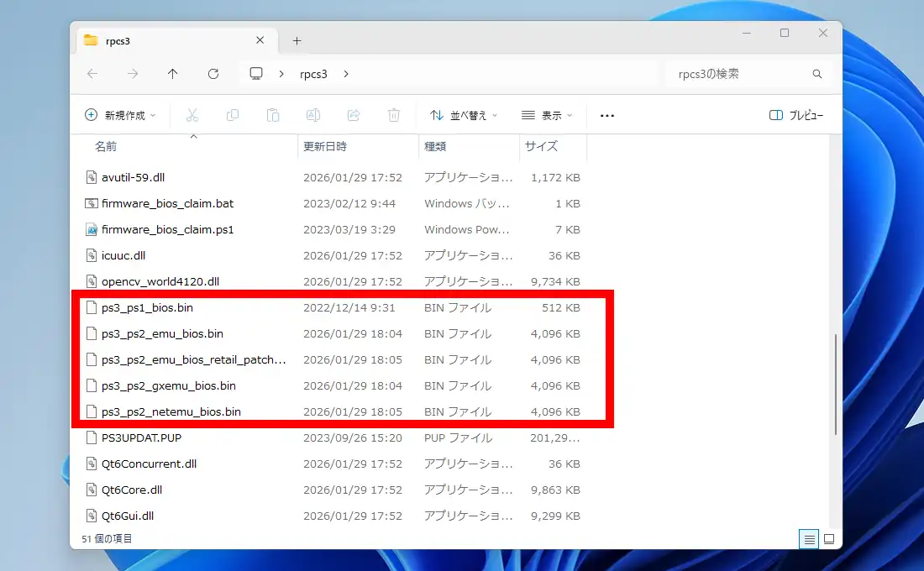The image size is (924, 571).
Task: Expand the 並べ替え sort dropdown
Action: click(x=463, y=115)
